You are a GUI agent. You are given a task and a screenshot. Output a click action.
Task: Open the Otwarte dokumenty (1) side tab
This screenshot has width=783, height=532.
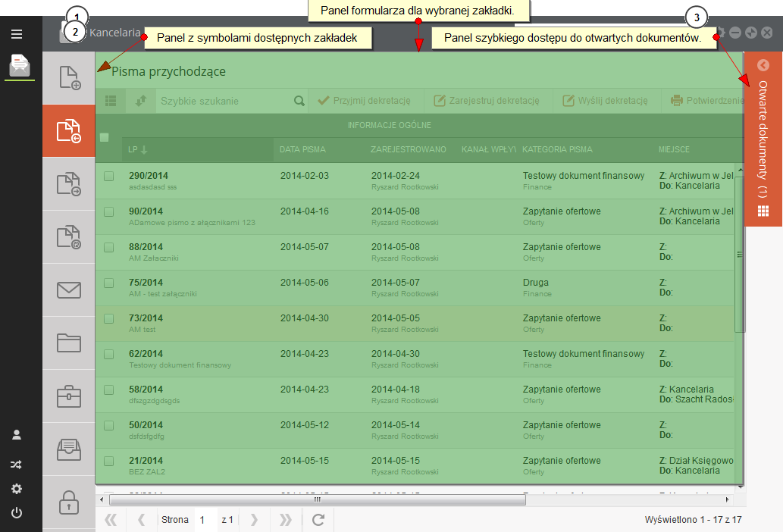click(763, 139)
